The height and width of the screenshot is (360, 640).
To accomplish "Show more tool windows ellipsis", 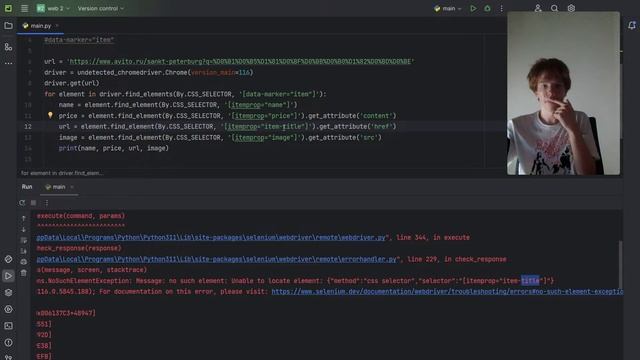I will tap(8, 64).
